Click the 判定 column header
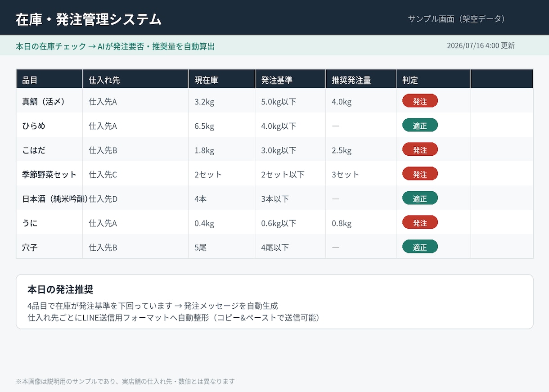 [x=433, y=79]
